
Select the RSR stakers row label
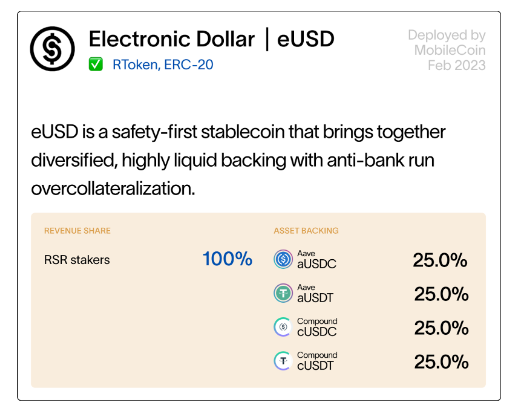coord(77,260)
